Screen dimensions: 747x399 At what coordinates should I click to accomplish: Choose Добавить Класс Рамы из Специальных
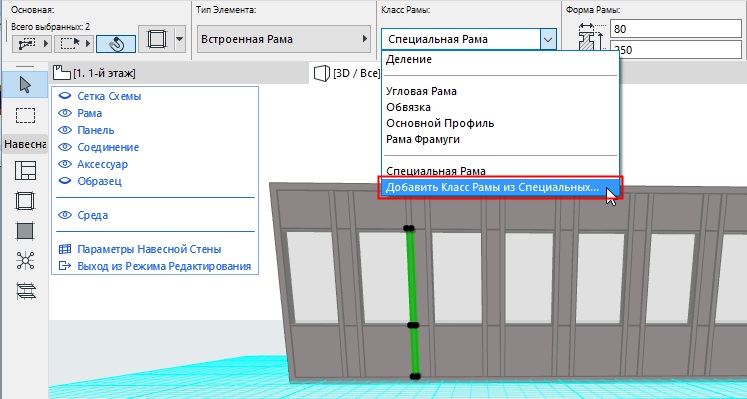point(499,188)
